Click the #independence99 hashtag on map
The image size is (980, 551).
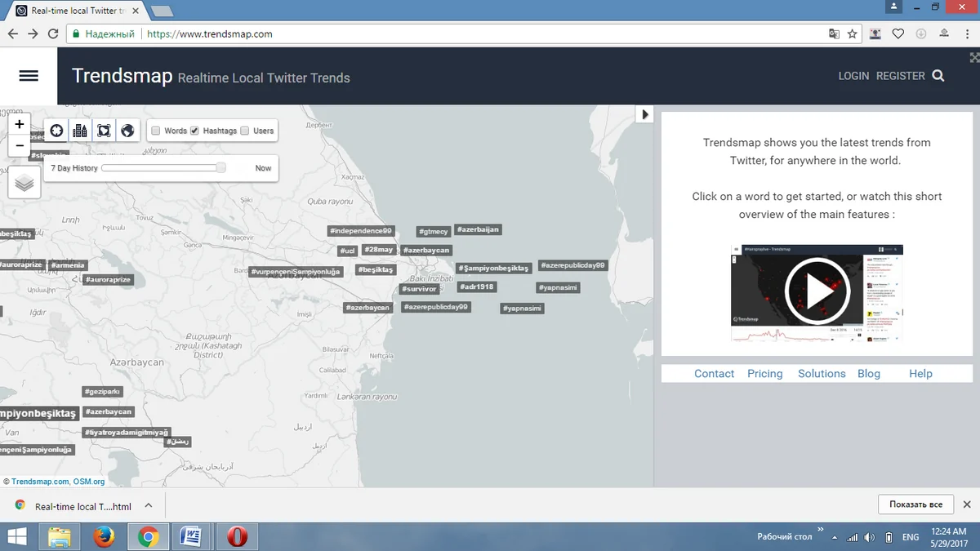pos(361,231)
